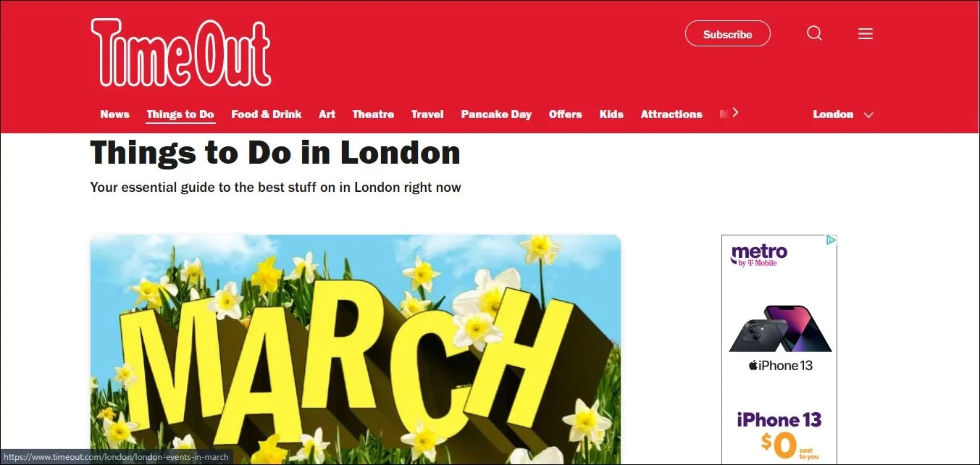Open the News section
Screen dimensions: 980x465
(114, 114)
